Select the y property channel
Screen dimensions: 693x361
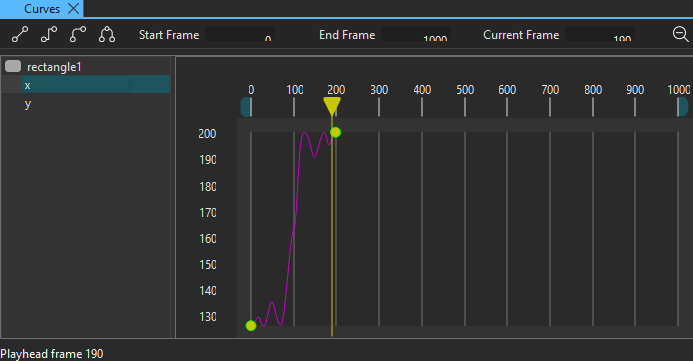(x=86, y=103)
